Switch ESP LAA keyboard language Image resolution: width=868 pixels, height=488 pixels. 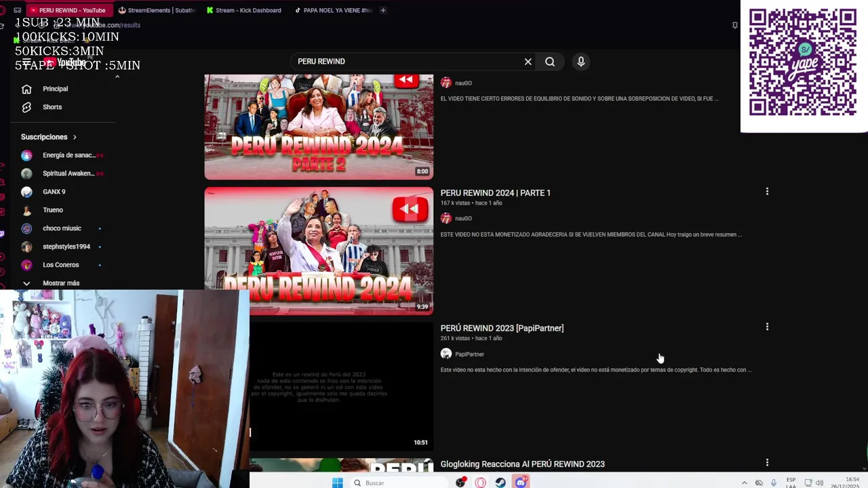click(x=791, y=483)
